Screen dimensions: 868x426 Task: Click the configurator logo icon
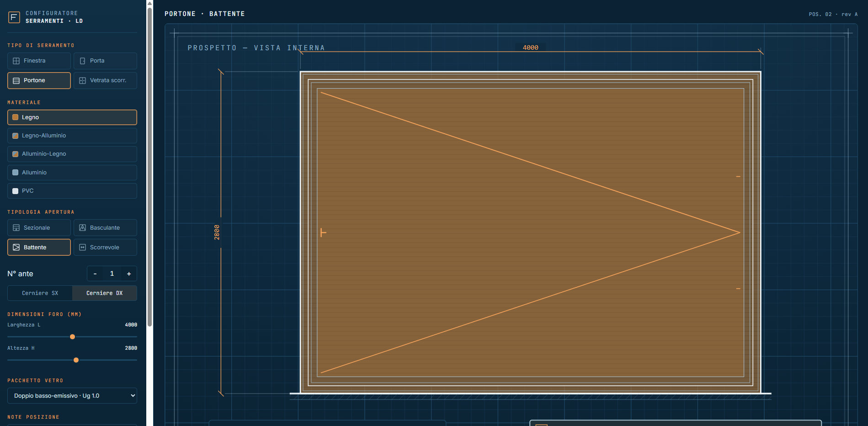[14, 17]
